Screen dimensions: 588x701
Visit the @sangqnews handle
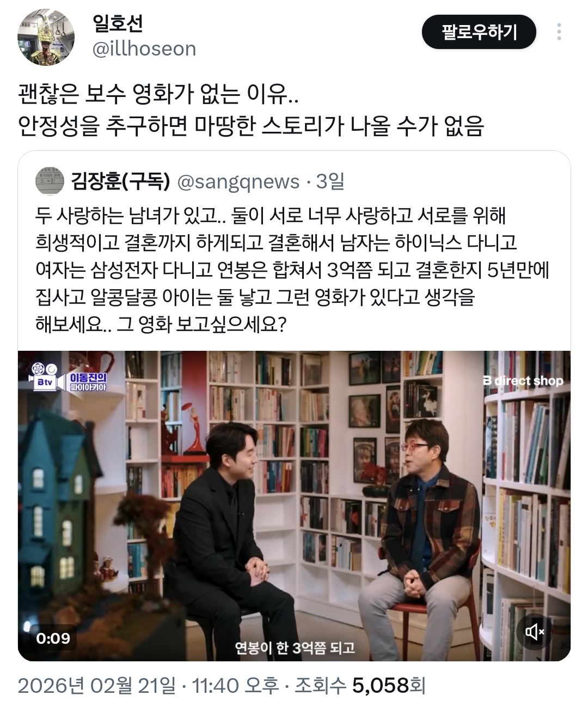click(238, 182)
